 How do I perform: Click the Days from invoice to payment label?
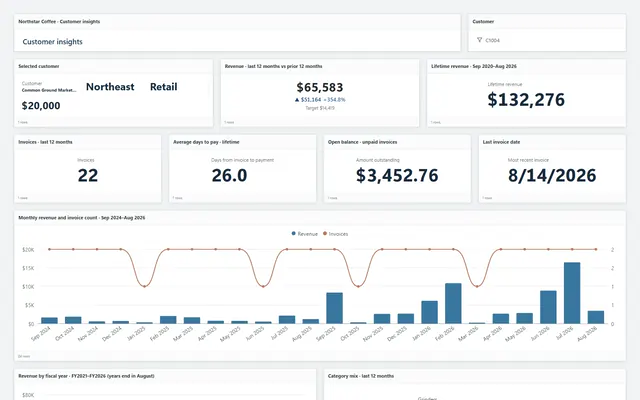242,160
